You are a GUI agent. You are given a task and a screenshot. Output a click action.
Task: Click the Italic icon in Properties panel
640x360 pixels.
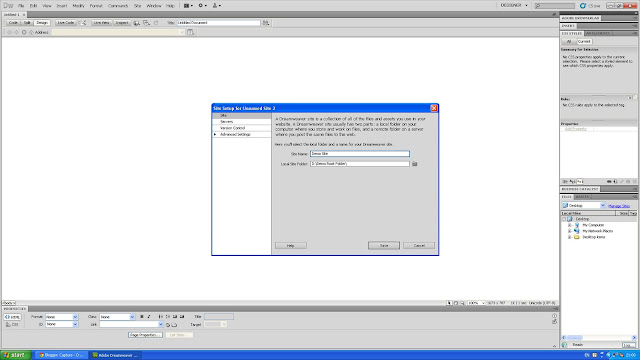tap(149, 317)
